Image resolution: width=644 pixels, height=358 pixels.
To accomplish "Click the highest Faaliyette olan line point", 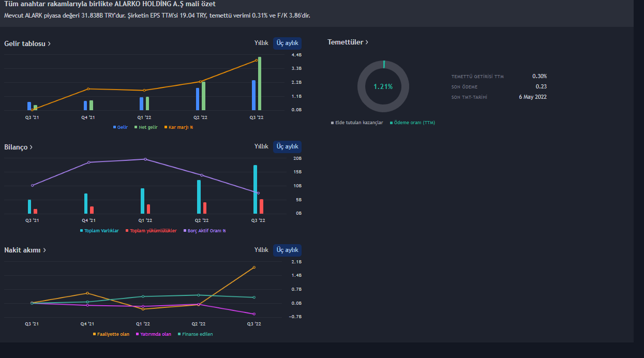I will coord(254,267).
